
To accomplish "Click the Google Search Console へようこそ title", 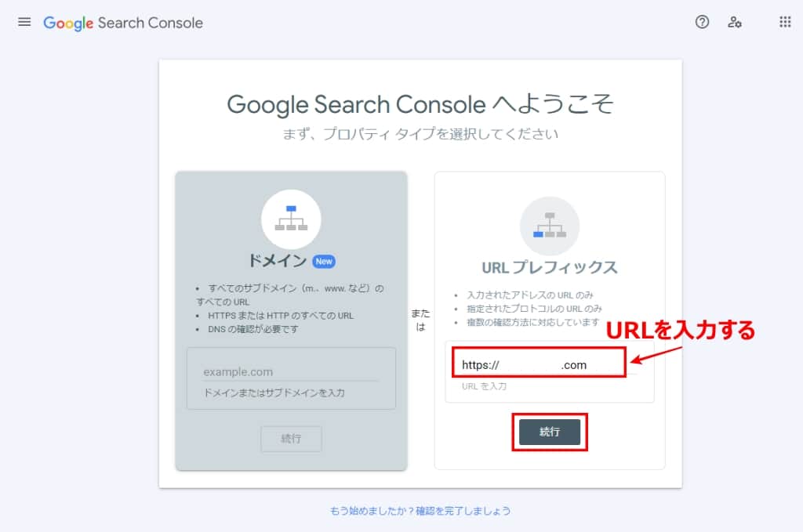I will tap(420, 104).
